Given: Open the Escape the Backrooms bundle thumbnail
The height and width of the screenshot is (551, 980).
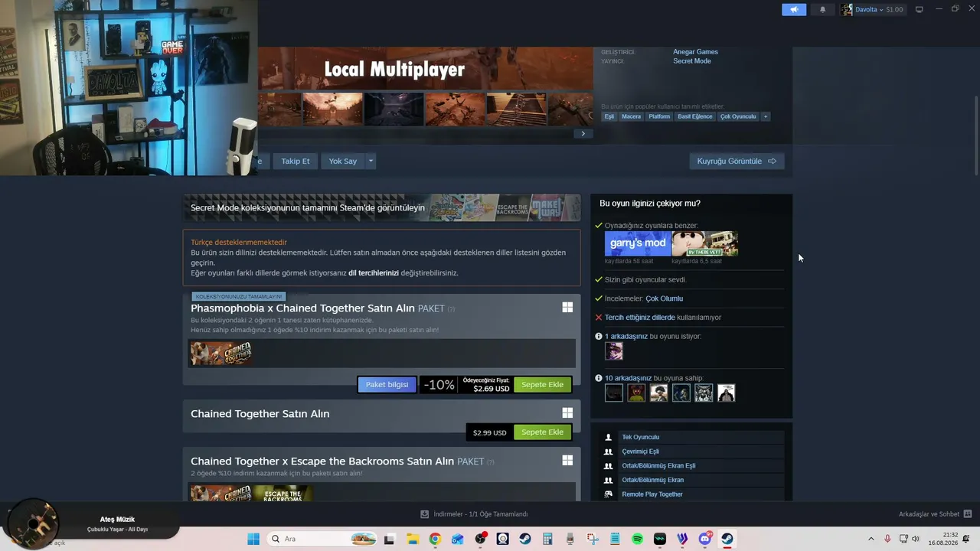Looking at the screenshot, I should [x=283, y=494].
